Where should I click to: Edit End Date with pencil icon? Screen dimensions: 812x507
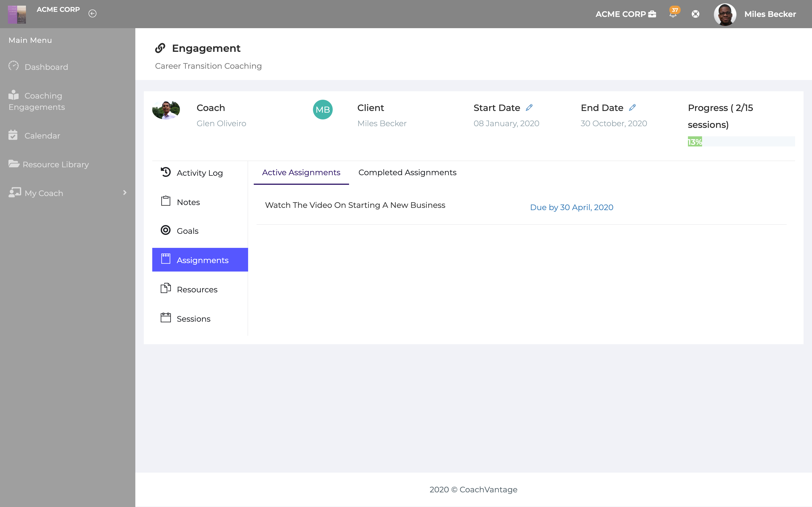click(632, 108)
